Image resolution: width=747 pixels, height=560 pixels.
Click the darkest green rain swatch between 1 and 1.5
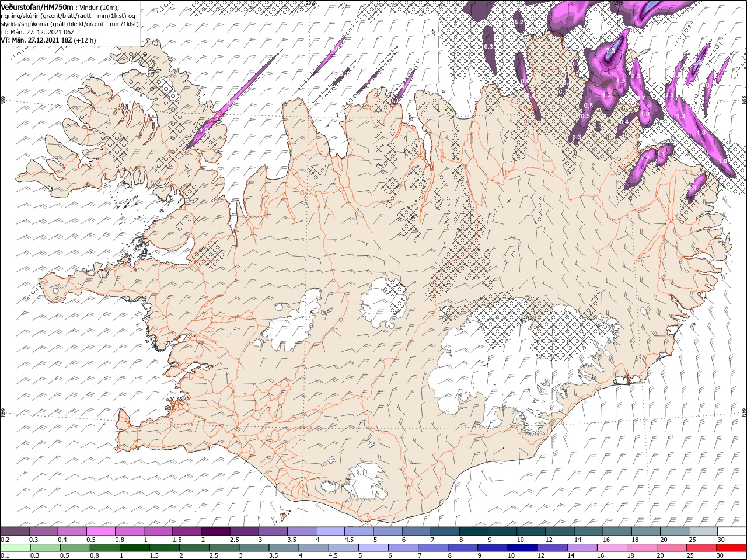[x=135, y=548]
